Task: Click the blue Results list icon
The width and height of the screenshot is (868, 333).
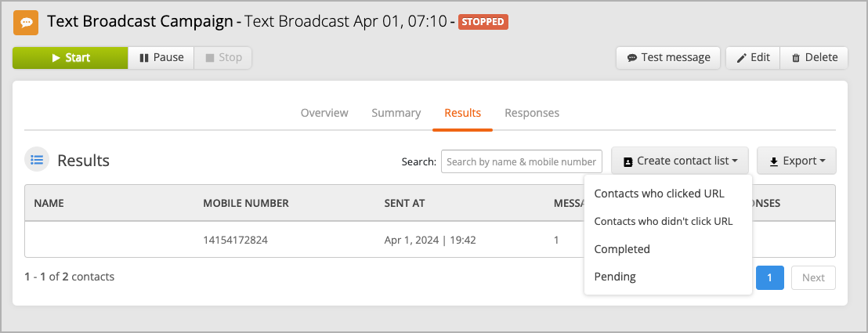Action: [x=37, y=161]
